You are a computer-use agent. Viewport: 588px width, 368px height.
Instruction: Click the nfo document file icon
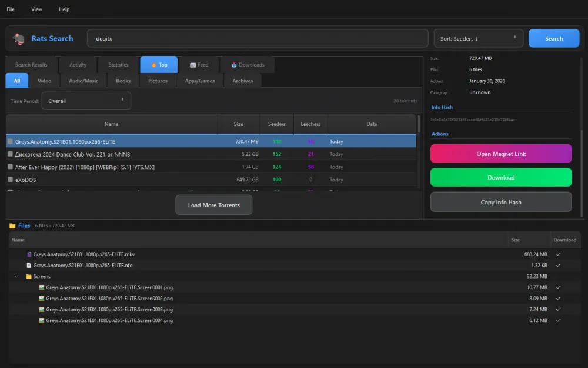click(28, 266)
